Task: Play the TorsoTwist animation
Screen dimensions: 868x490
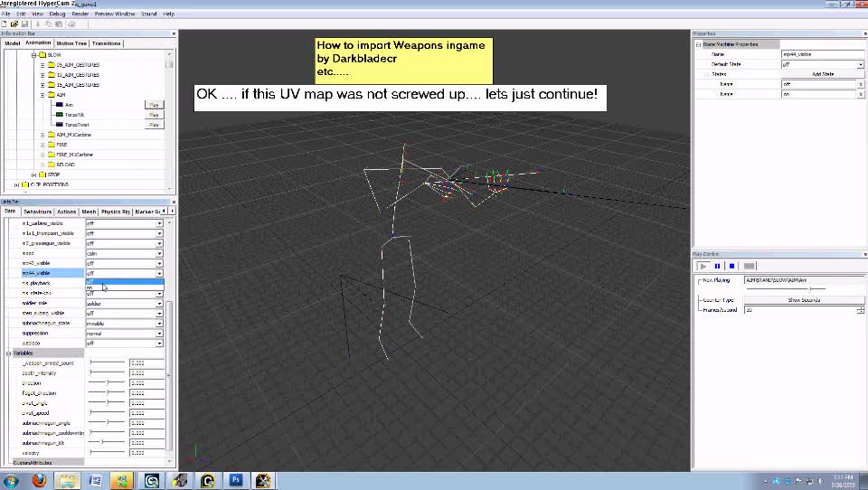Action: click(154, 125)
